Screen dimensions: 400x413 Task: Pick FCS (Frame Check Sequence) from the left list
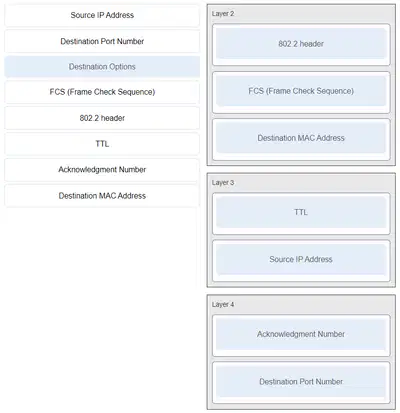102,92
